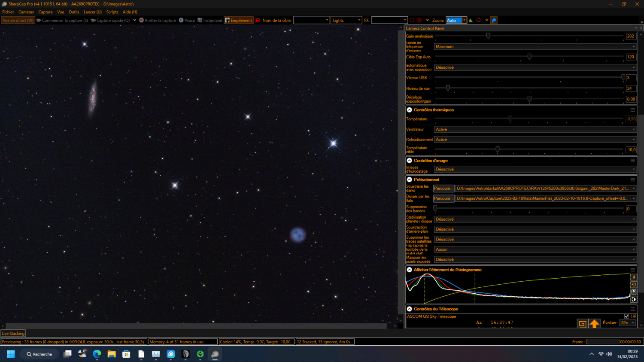Click the Nom de la cible field
Viewport: 644px width, 362px height.
311,20
